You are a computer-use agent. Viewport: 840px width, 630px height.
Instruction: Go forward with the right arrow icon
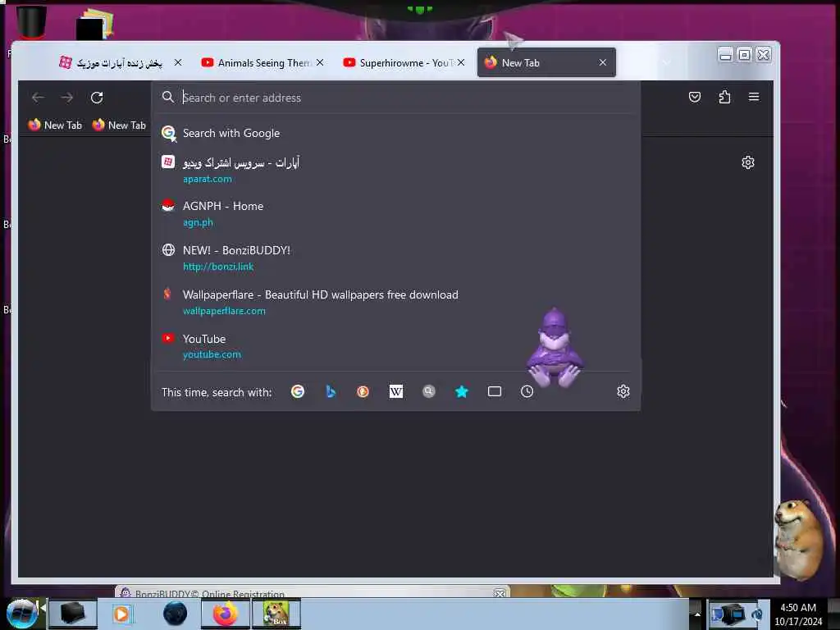pos(67,98)
